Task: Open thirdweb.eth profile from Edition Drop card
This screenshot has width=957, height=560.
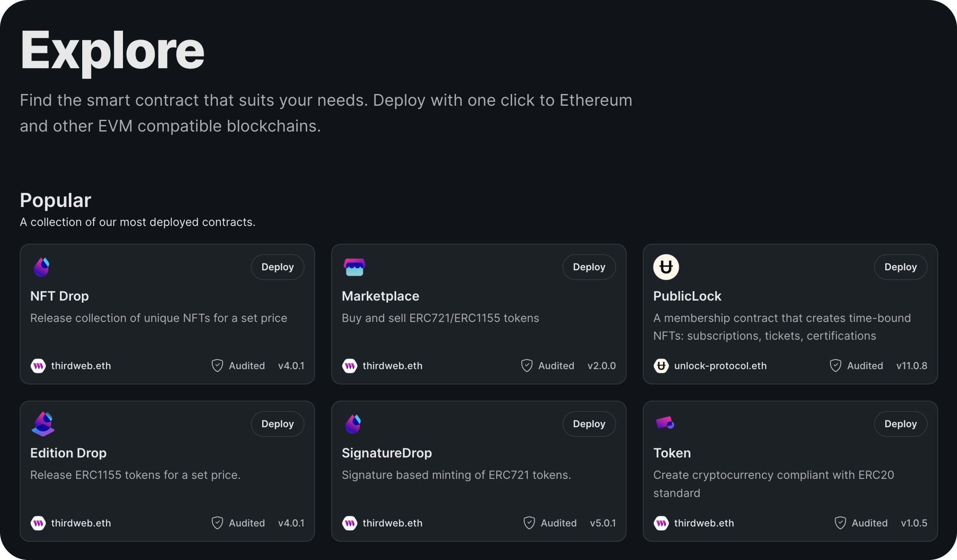Action: coord(80,523)
